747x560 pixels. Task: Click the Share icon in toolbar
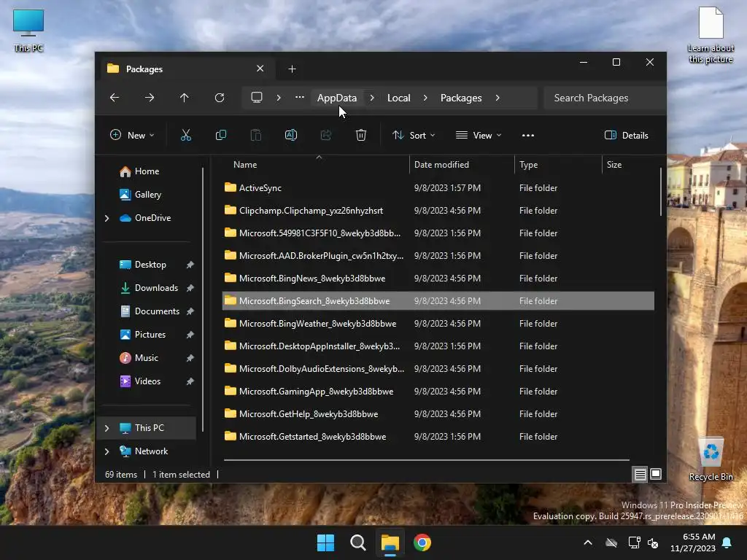(x=326, y=135)
